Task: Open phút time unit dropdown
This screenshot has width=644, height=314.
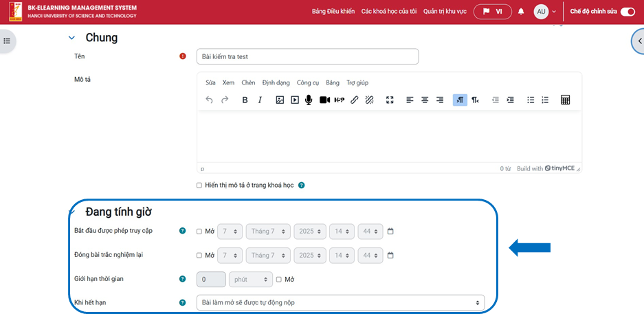Action: 251,280
